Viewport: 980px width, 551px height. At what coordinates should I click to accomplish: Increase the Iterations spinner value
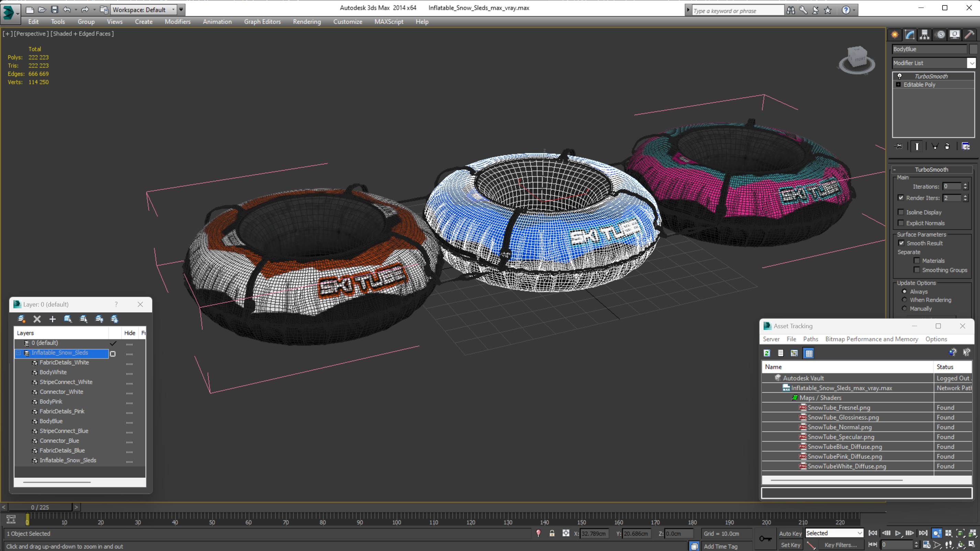(x=965, y=184)
